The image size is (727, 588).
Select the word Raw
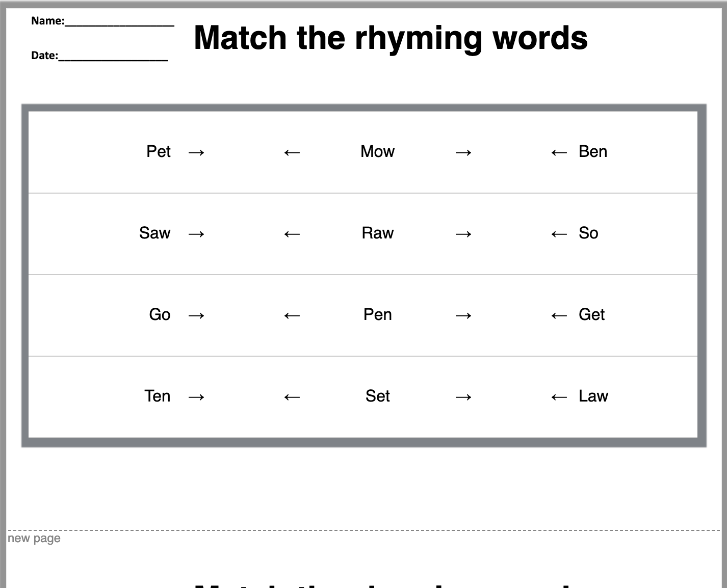pyautogui.click(x=377, y=233)
